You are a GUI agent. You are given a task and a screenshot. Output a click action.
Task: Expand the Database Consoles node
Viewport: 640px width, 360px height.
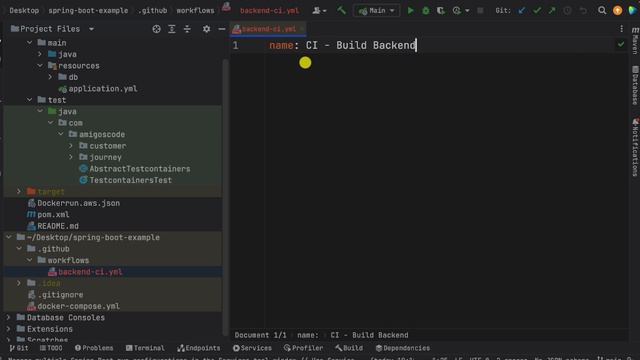(x=9, y=317)
